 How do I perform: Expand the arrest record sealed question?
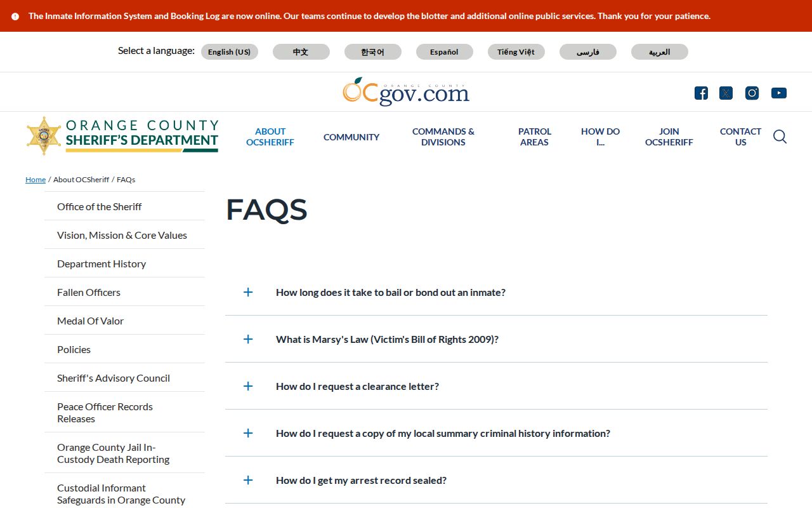[x=496, y=480]
